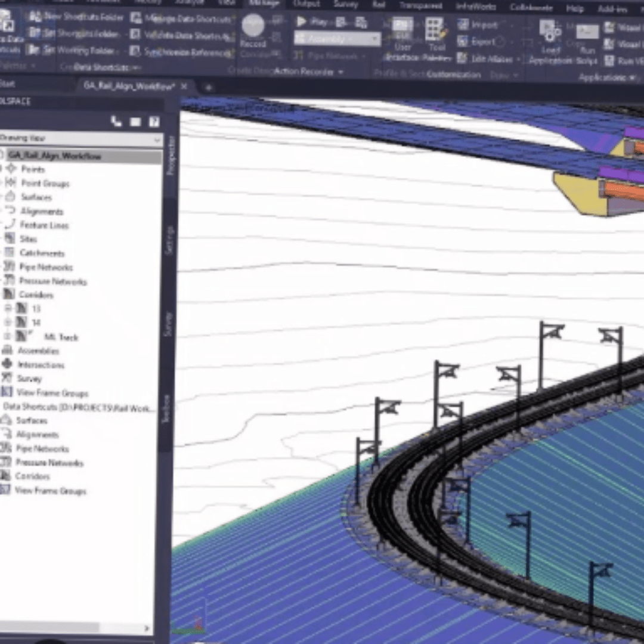
Task: Switch to the Settings vertical tab
Action: pyautogui.click(x=169, y=240)
